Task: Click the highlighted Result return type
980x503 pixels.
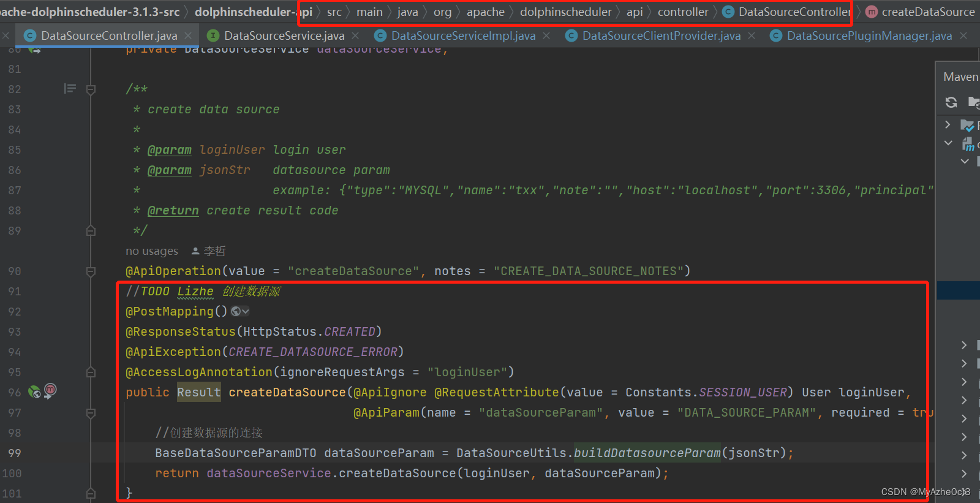Action: pyautogui.click(x=199, y=392)
